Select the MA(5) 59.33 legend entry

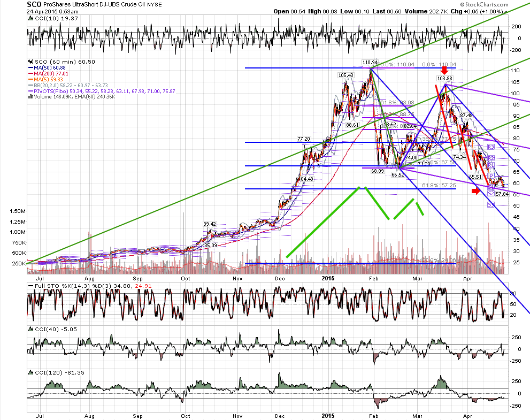tap(45, 79)
